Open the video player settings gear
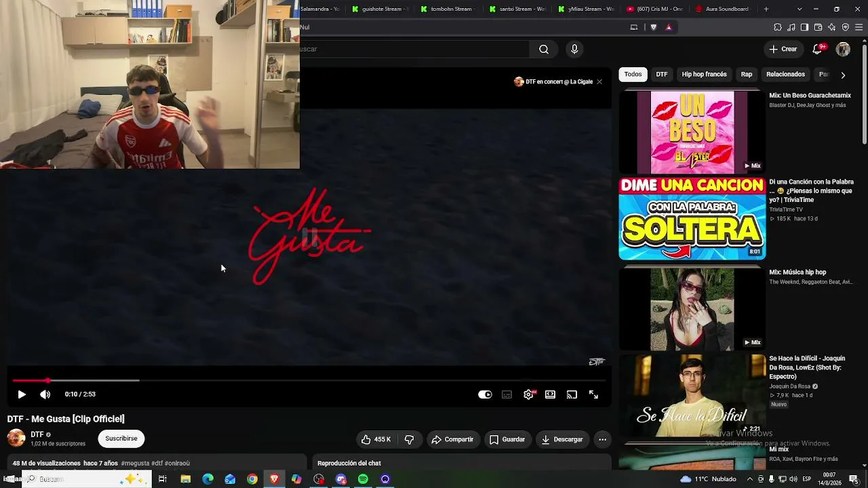868x488 pixels. (x=528, y=394)
